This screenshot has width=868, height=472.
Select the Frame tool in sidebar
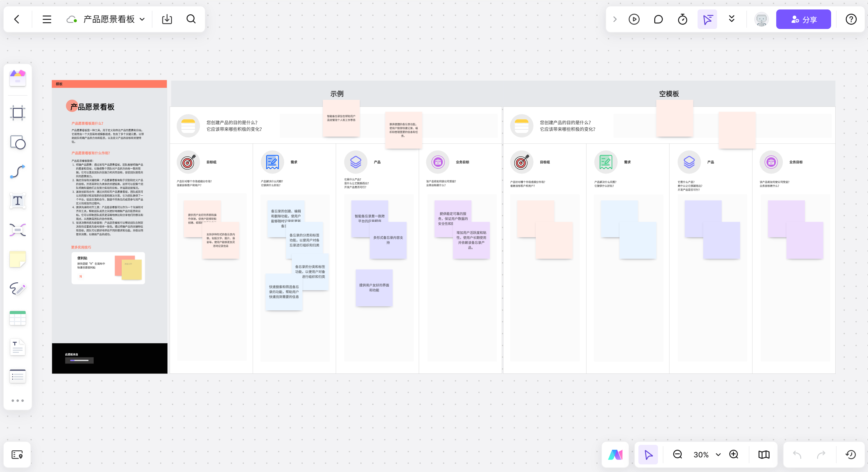click(x=17, y=113)
